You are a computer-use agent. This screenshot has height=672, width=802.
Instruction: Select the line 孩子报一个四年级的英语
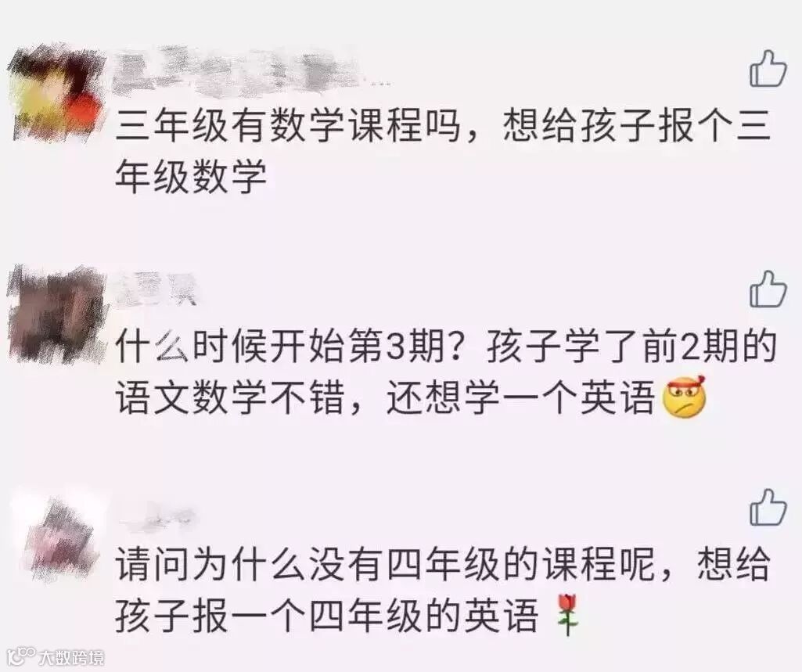point(327,615)
